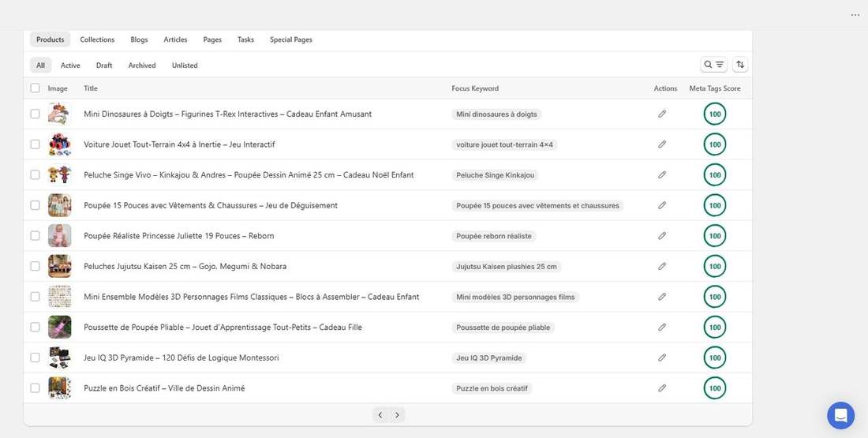Screen dimensions: 868x438
Task: Open the Articles tab
Action: tap(175, 40)
